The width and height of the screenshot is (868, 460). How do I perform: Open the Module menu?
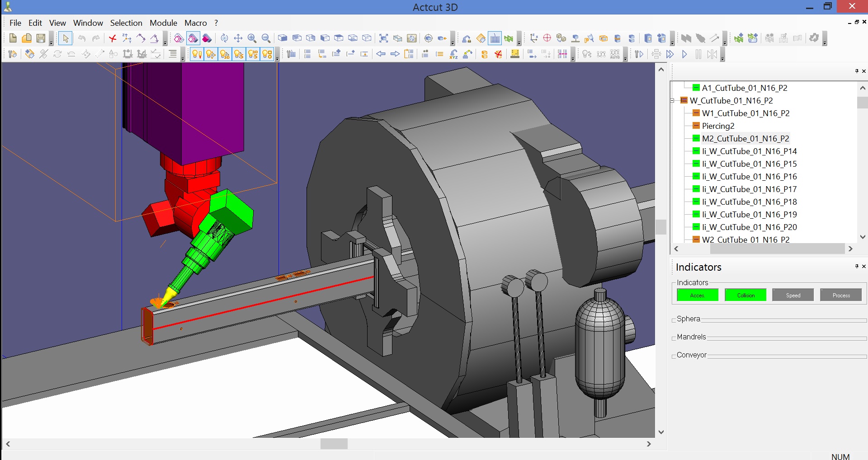[163, 23]
